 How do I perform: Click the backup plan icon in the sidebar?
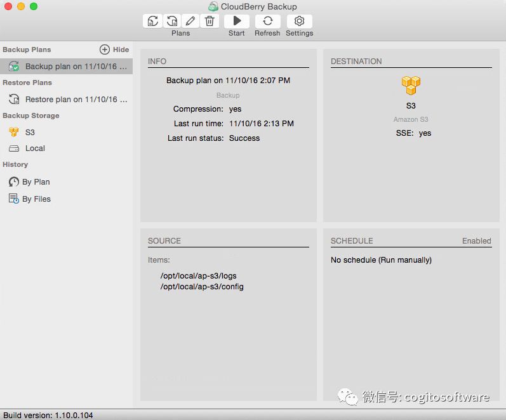(x=14, y=66)
